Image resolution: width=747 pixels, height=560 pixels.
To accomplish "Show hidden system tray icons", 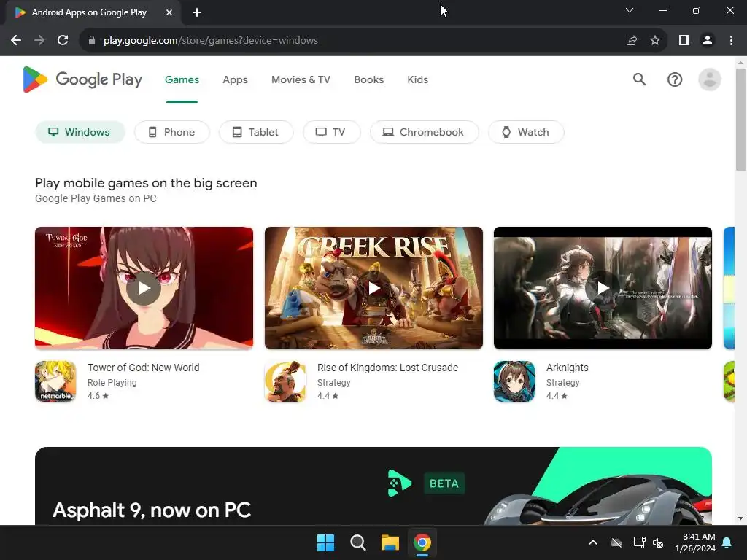I will 593,542.
